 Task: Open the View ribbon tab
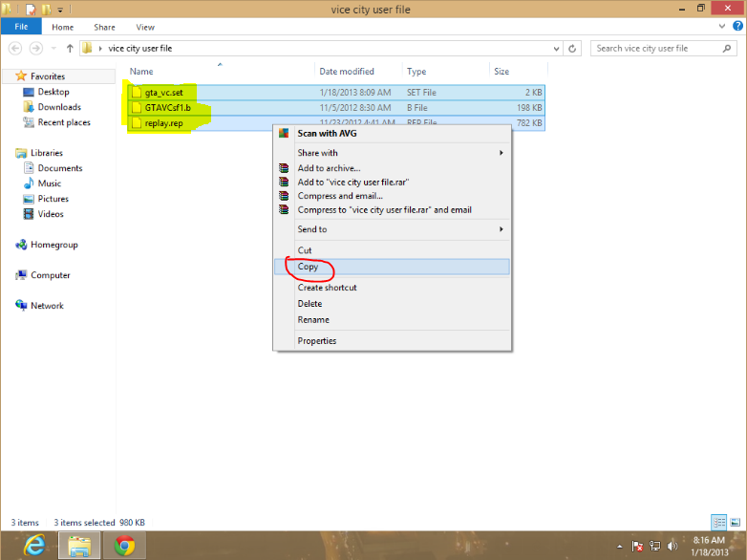(x=145, y=27)
